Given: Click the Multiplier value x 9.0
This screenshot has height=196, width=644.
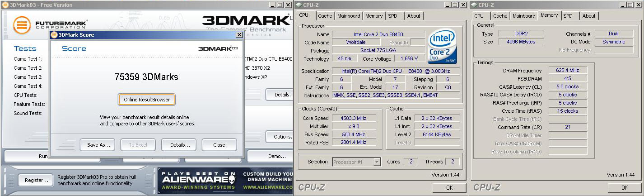Looking at the screenshot, I should coord(354,126).
